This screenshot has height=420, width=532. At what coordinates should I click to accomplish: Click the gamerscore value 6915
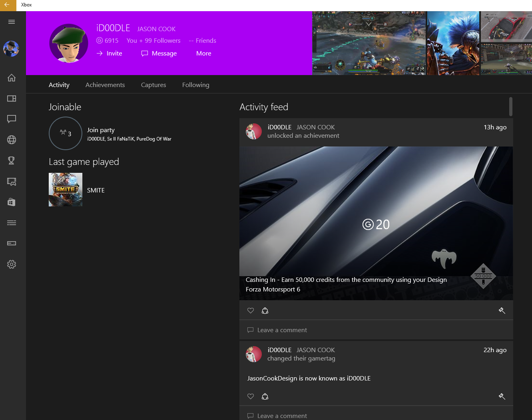(x=112, y=41)
